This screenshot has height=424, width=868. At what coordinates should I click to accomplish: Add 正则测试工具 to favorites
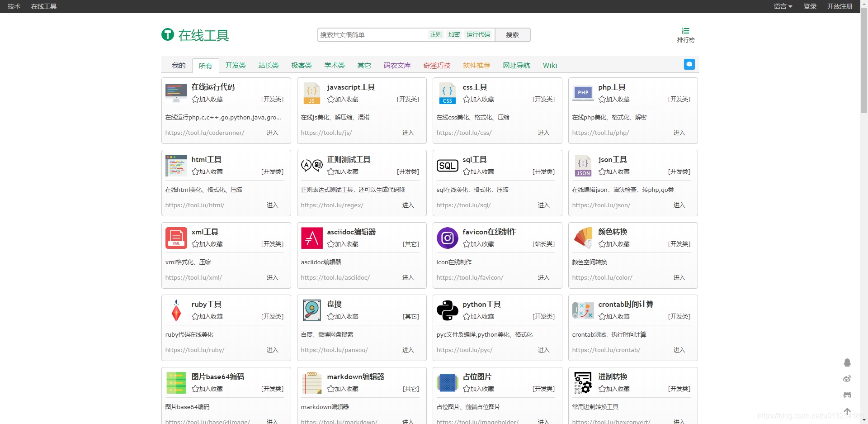click(x=343, y=172)
